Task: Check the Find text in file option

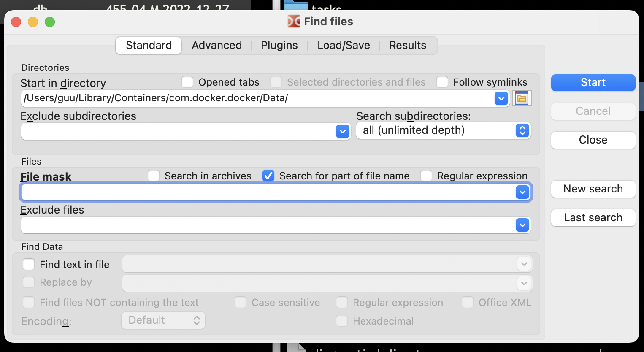Action: (29, 264)
